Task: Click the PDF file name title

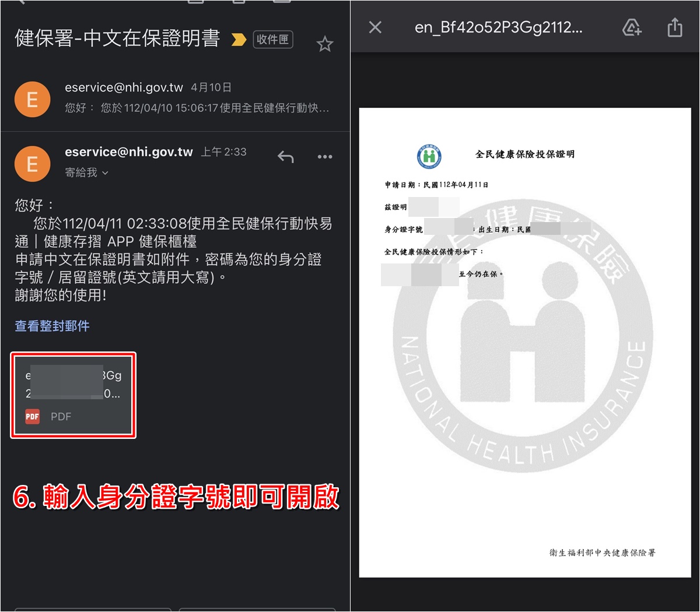Action: pyautogui.click(x=498, y=27)
